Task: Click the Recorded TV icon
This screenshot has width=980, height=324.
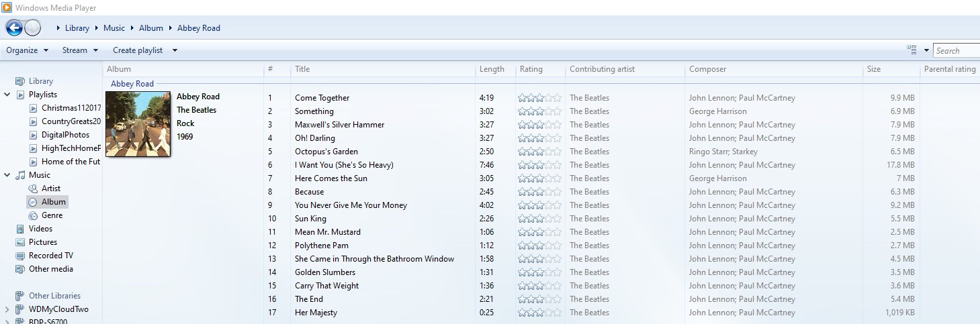Action: pyautogui.click(x=20, y=256)
